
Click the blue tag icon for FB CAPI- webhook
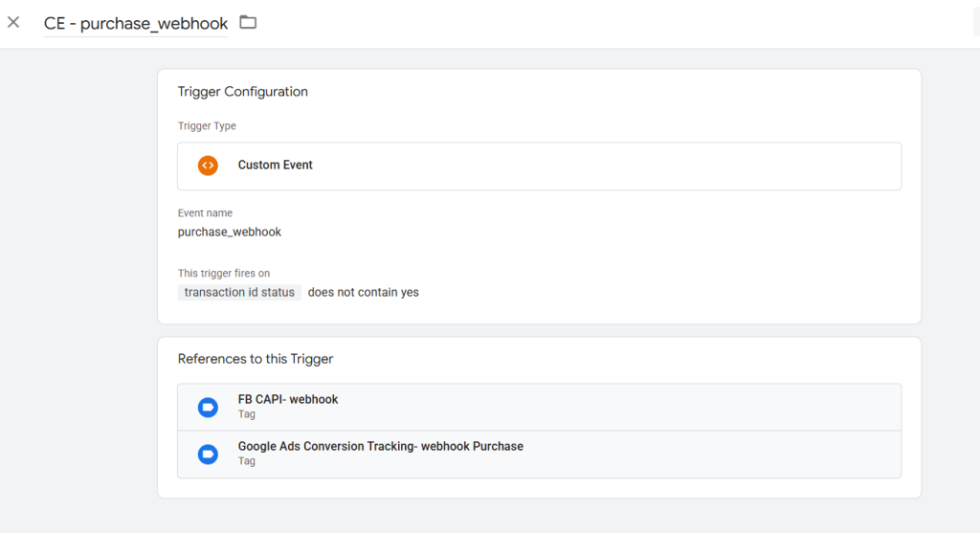click(208, 408)
